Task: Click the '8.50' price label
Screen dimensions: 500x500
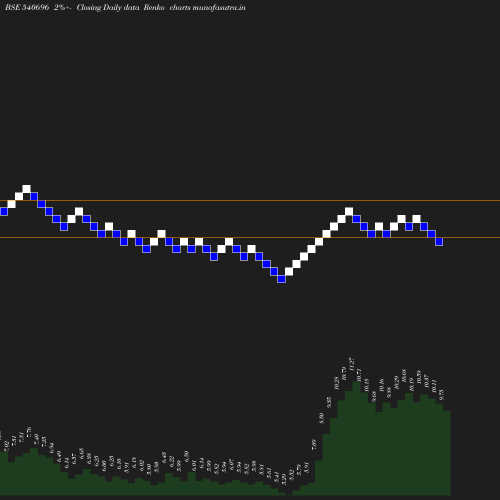Action: (322, 418)
